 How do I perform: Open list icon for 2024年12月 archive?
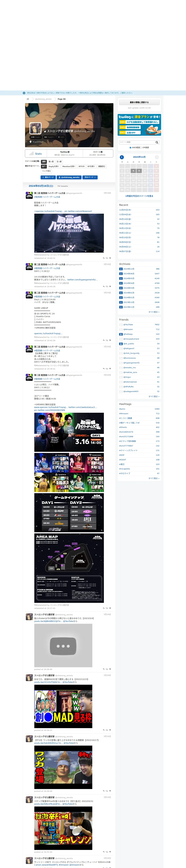pos(121,269)
